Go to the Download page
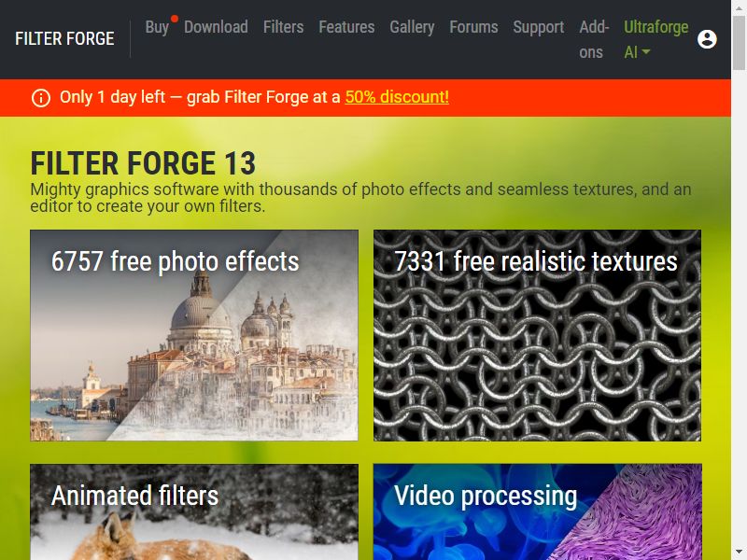The width and height of the screenshot is (747, 560). pos(216,27)
